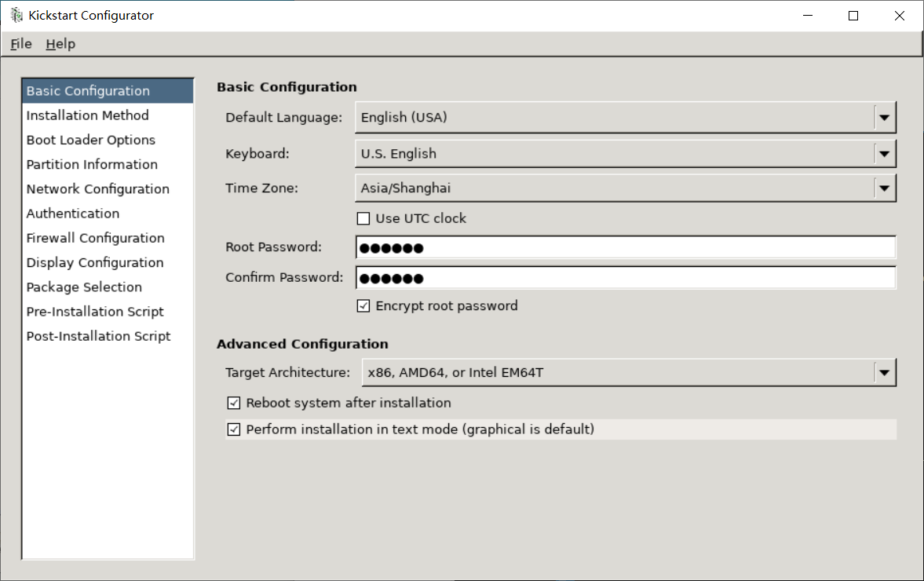Viewport: 924px width, 581px height.
Task: Select Basic Configuration in the sidebar
Action: 108,91
